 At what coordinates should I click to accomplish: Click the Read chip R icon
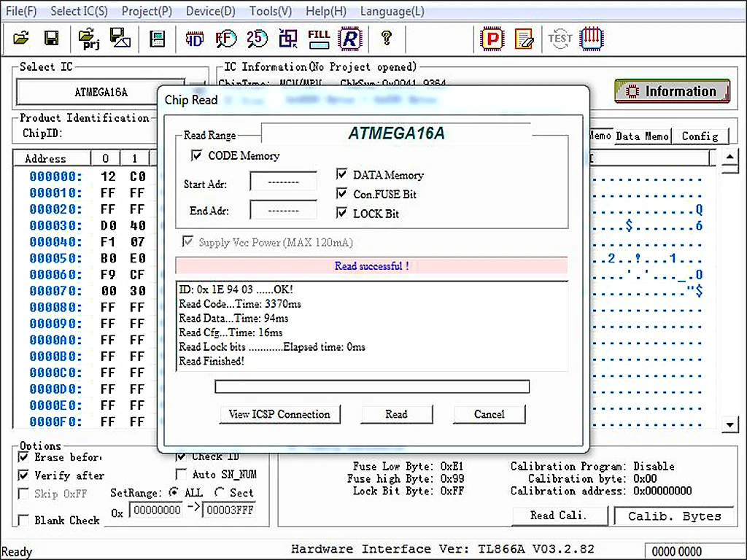point(350,39)
